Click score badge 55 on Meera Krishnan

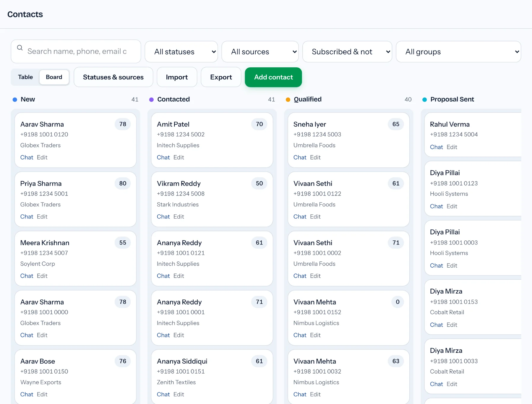pyautogui.click(x=123, y=243)
